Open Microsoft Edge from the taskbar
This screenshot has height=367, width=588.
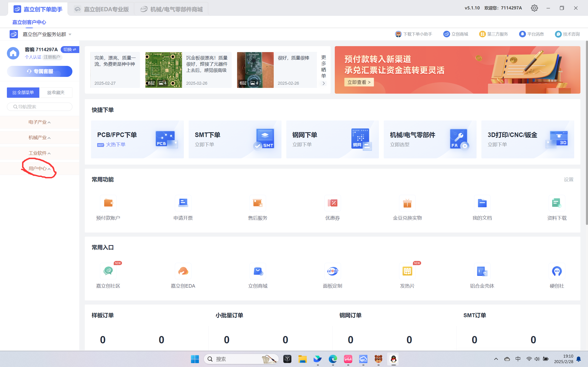point(333,359)
